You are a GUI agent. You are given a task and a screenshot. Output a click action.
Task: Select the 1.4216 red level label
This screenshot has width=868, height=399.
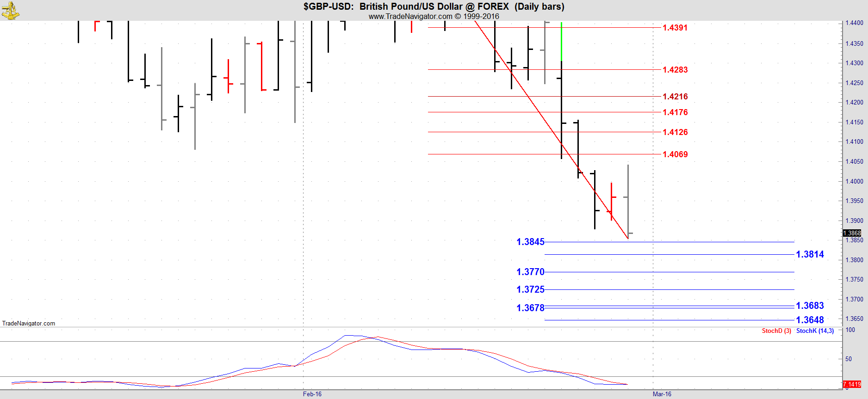pyautogui.click(x=675, y=97)
